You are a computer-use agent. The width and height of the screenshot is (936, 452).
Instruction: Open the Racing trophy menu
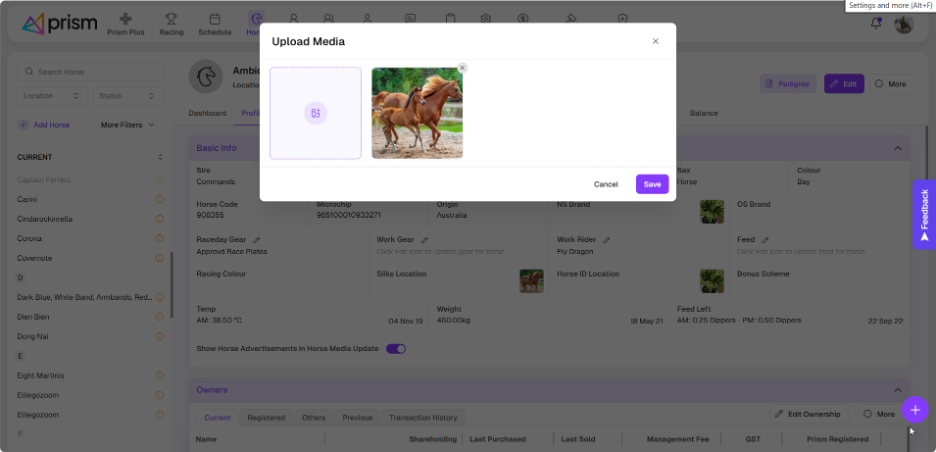coord(172,24)
